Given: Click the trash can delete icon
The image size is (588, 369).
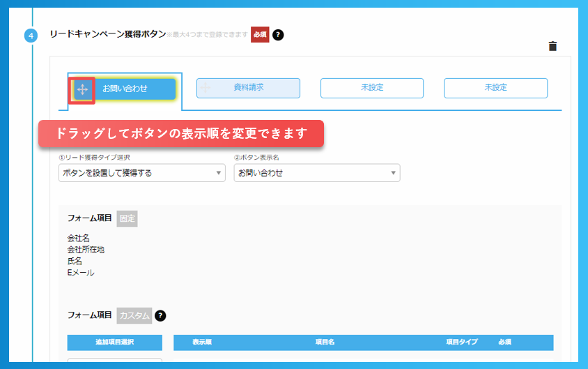Looking at the screenshot, I should point(552,46).
